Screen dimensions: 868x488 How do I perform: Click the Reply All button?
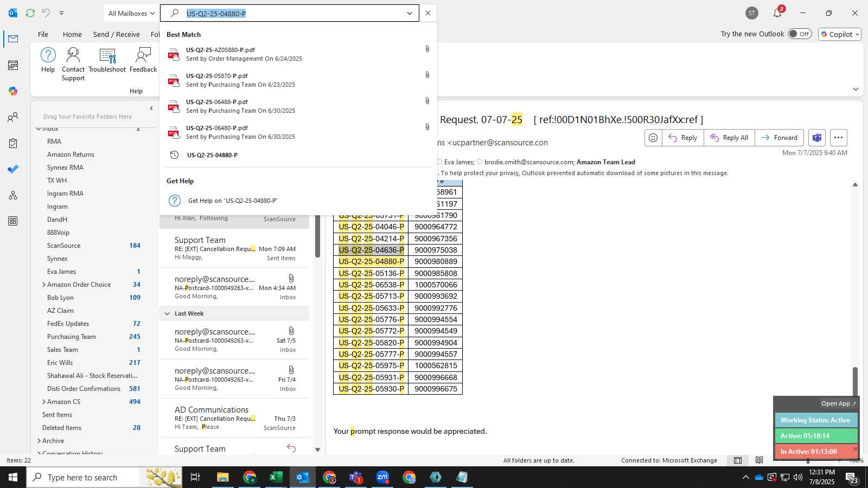730,138
